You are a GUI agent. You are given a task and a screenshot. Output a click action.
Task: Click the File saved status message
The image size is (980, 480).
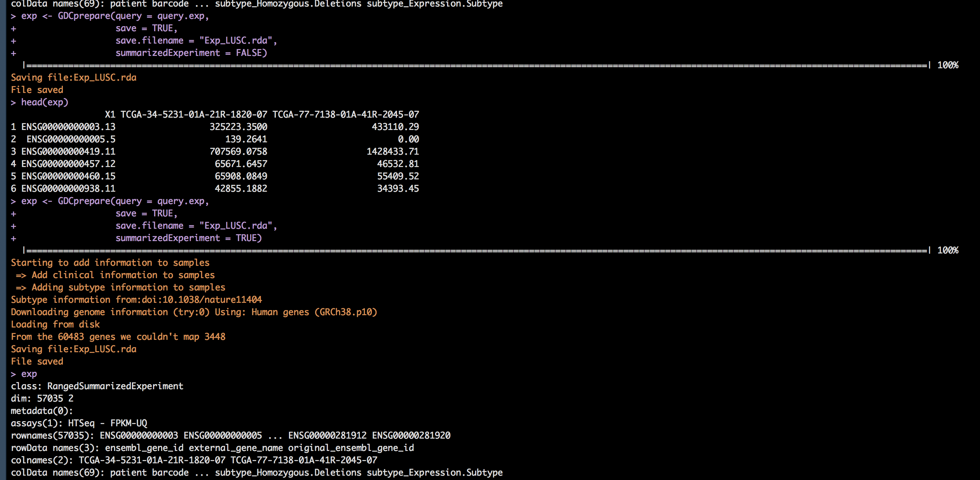(37, 90)
